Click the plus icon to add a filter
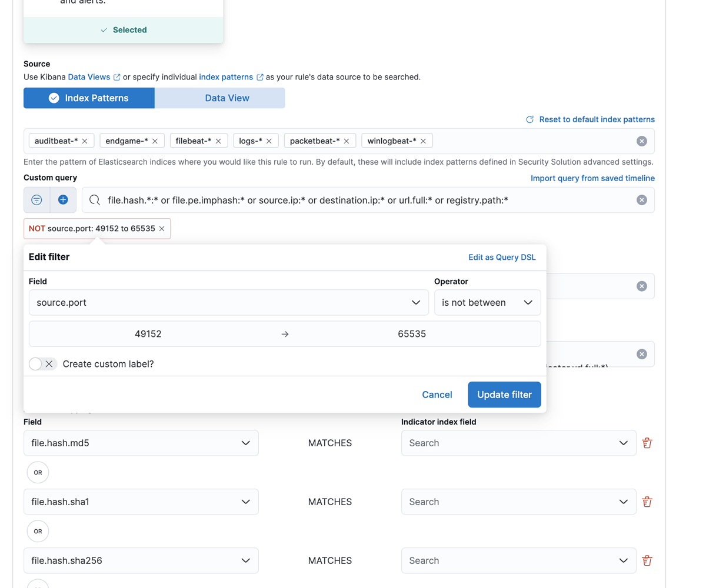 click(61, 200)
